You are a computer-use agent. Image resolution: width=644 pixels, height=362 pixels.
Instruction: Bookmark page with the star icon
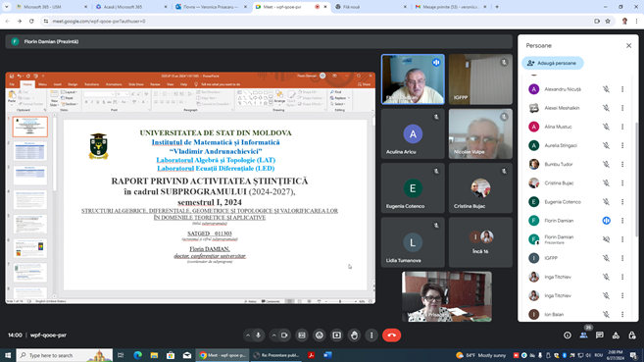(608, 21)
